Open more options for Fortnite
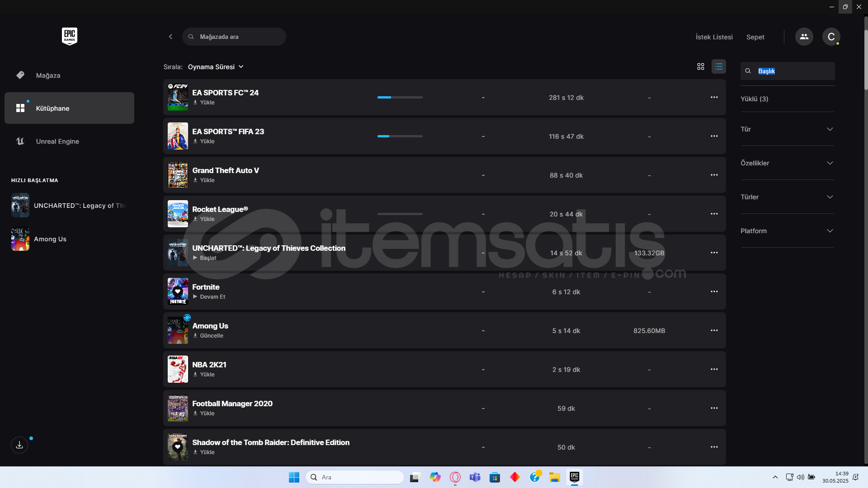 (714, 291)
